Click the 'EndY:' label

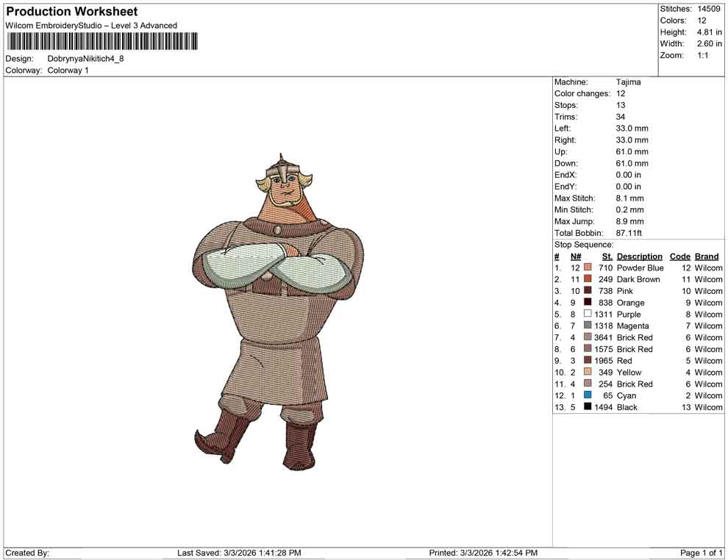coord(565,187)
